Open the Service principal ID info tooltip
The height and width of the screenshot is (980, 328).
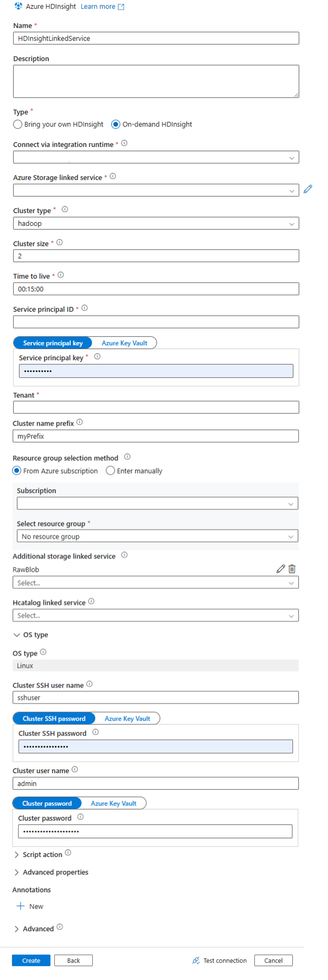[85, 309]
